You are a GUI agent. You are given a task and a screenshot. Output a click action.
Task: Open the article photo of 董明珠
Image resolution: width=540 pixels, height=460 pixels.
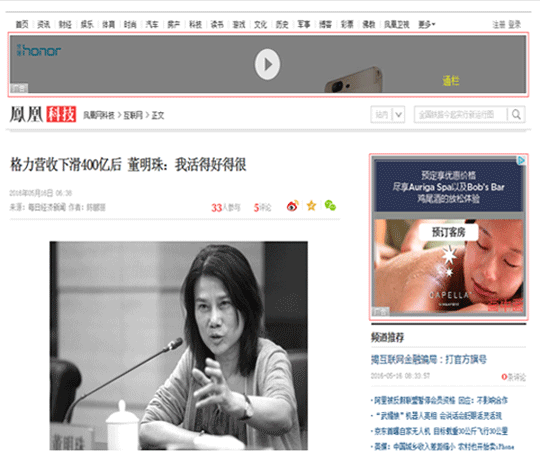[x=178, y=345]
